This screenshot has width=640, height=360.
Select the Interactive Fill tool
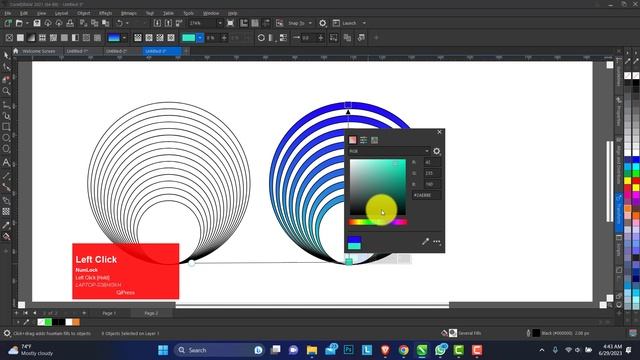pos(6,236)
